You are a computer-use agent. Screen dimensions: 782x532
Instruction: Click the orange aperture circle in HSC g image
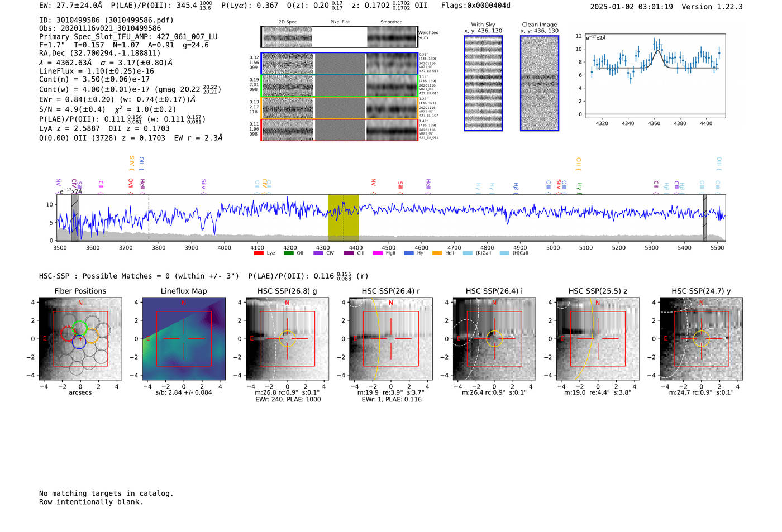pos(287,339)
